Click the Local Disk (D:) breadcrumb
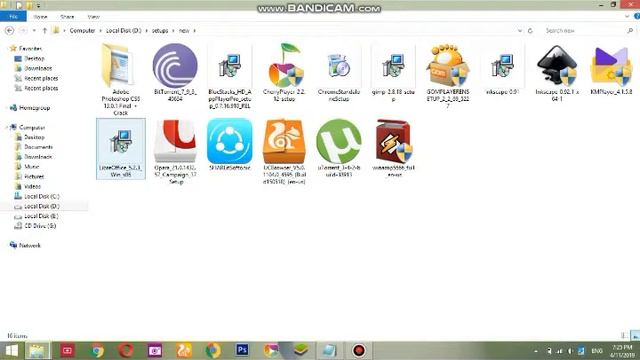640x360 pixels. pos(124,31)
